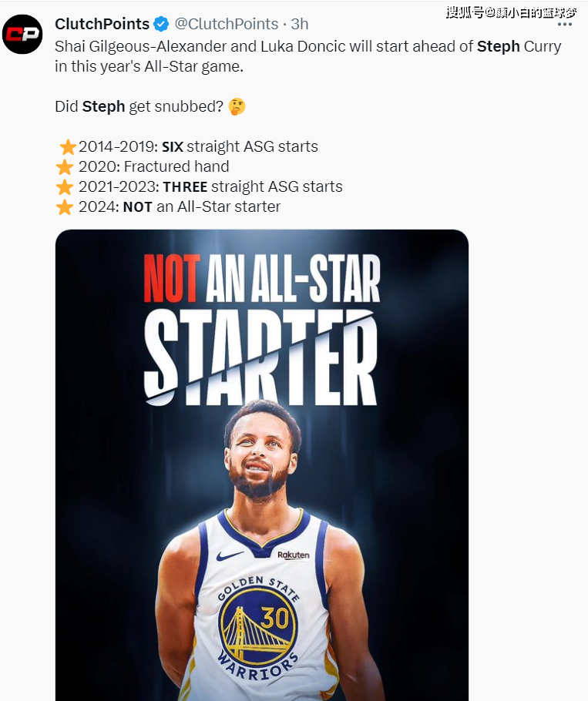Open the three-dot more options menu

(x=565, y=25)
